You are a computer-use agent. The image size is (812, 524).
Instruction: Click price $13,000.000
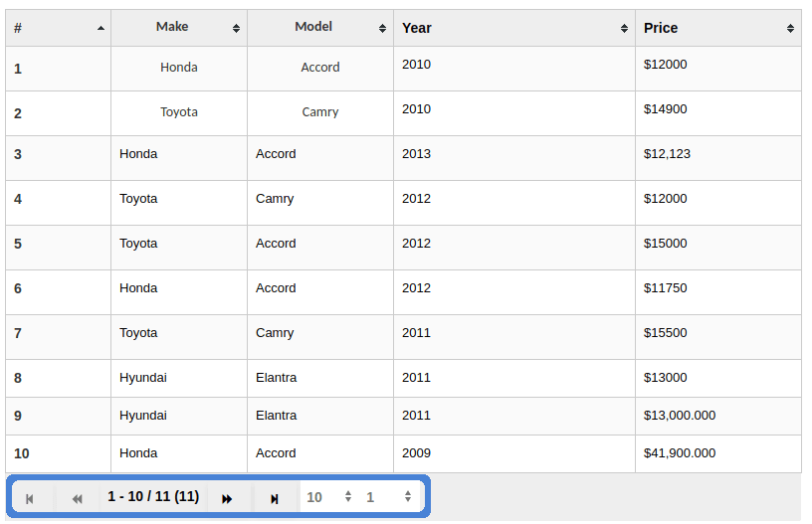[x=680, y=416]
